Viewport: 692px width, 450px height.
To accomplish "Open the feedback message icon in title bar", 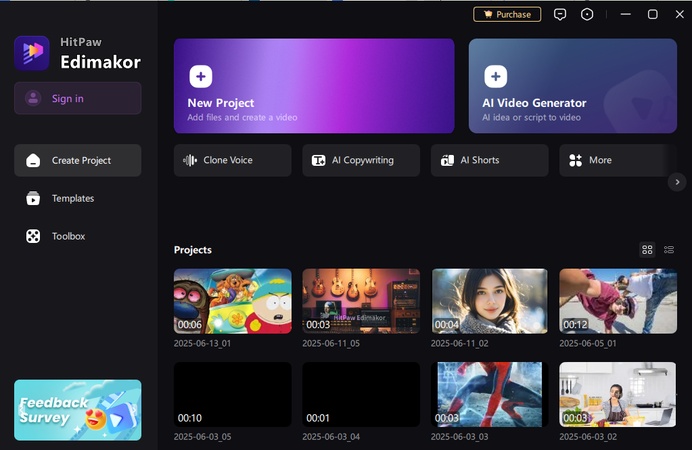I will (x=560, y=15).
